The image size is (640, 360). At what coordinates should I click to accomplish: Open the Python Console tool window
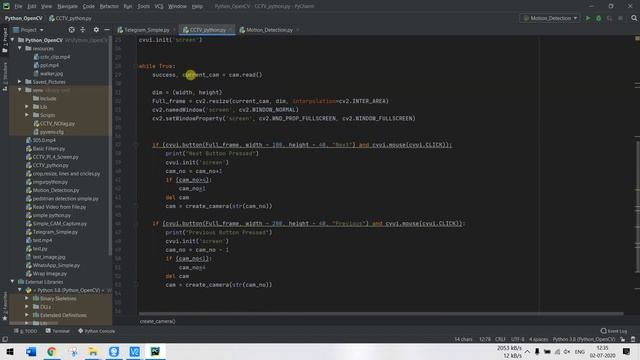96,331
